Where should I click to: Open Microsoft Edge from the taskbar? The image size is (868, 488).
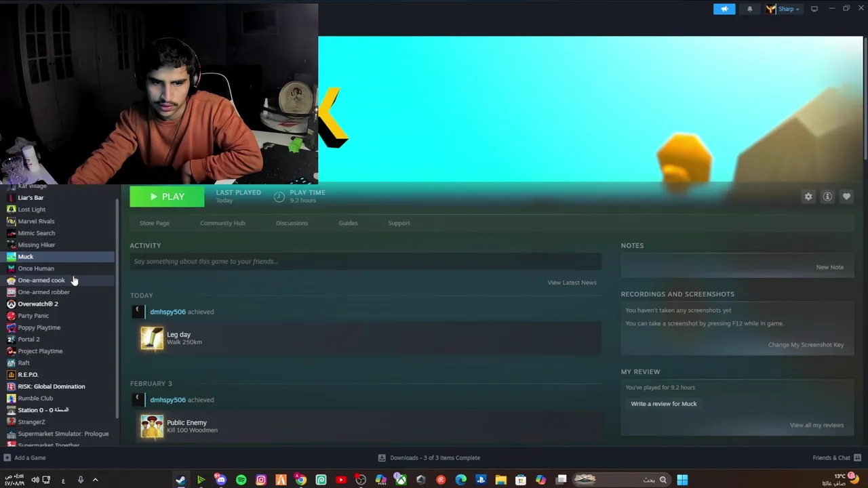(461, 480)
